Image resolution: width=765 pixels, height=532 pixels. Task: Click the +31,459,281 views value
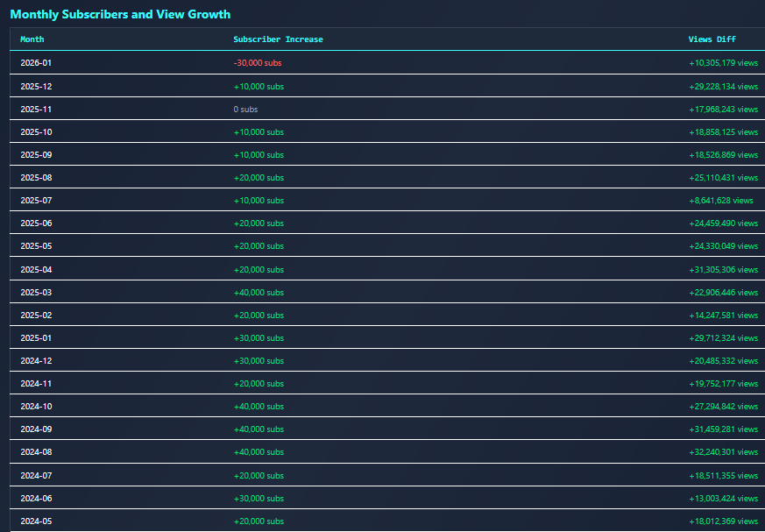[x=724, y=429]
